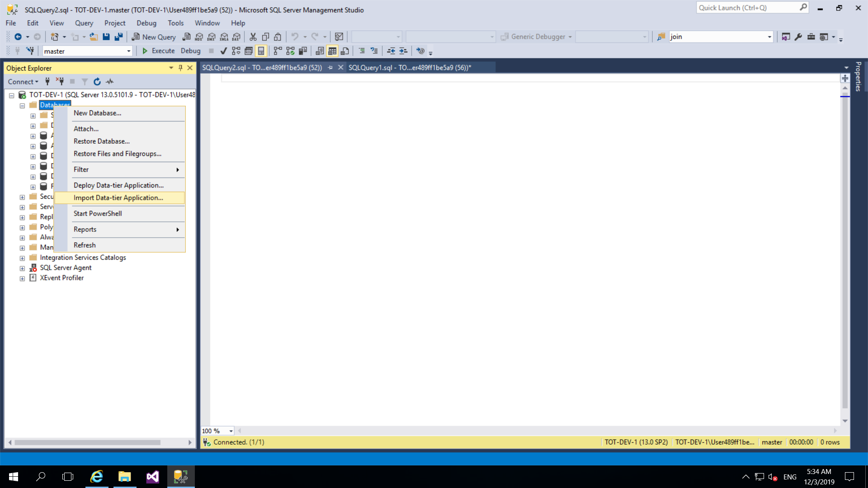Expand the XEvent Profiler node
868x488 pixels.
tap(22, 279)
